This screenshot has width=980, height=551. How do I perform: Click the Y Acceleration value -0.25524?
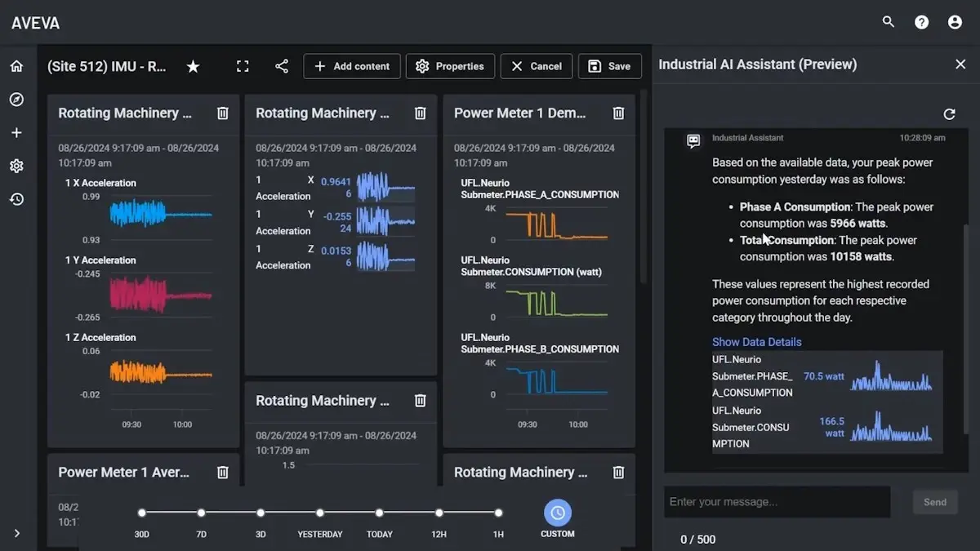click(336, 222)
